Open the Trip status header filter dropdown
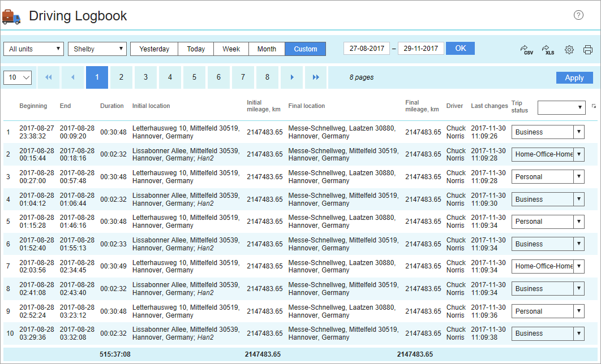The height and width of the screenshot is (364, 601). pyautogui.click(x=561, y=107)
